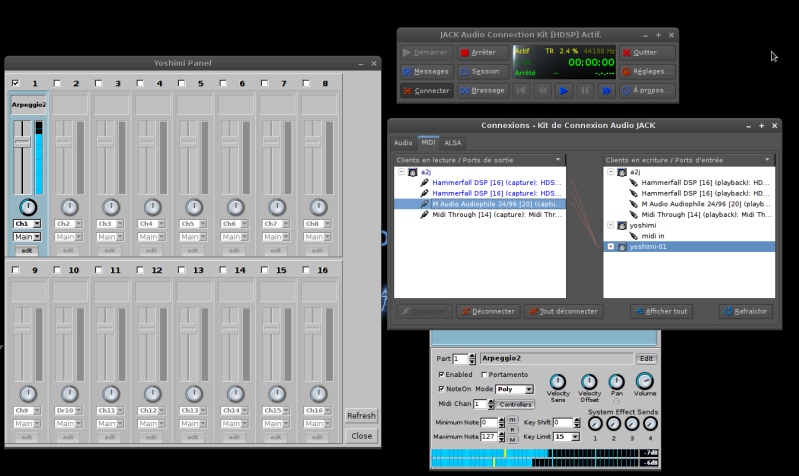Enable part 8 checkbox in Yoshimi Panel
The image size is (799, 476).
click(x=306, y=83)
